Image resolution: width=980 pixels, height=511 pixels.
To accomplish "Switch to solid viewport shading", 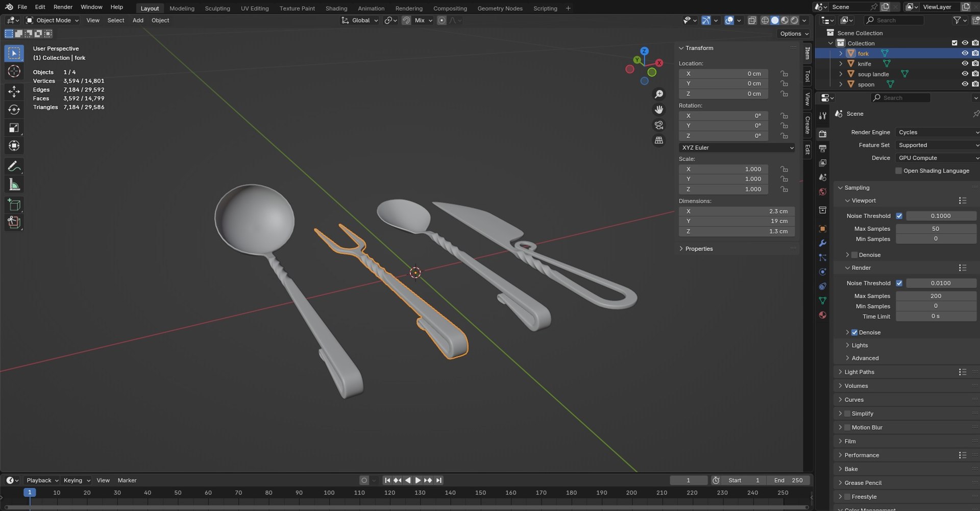I will pyautogui.click(x=775, y=20).
